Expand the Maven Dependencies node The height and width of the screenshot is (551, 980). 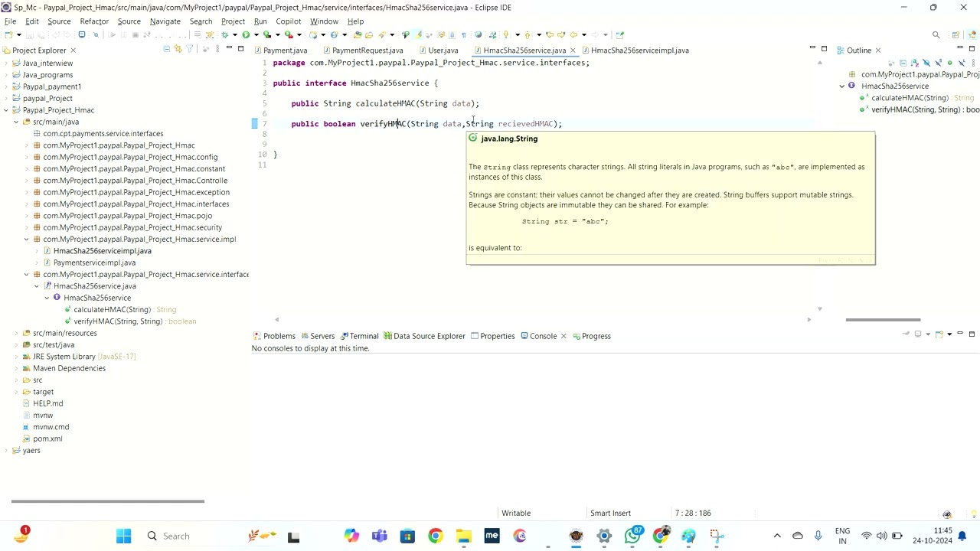coord(16,368)
